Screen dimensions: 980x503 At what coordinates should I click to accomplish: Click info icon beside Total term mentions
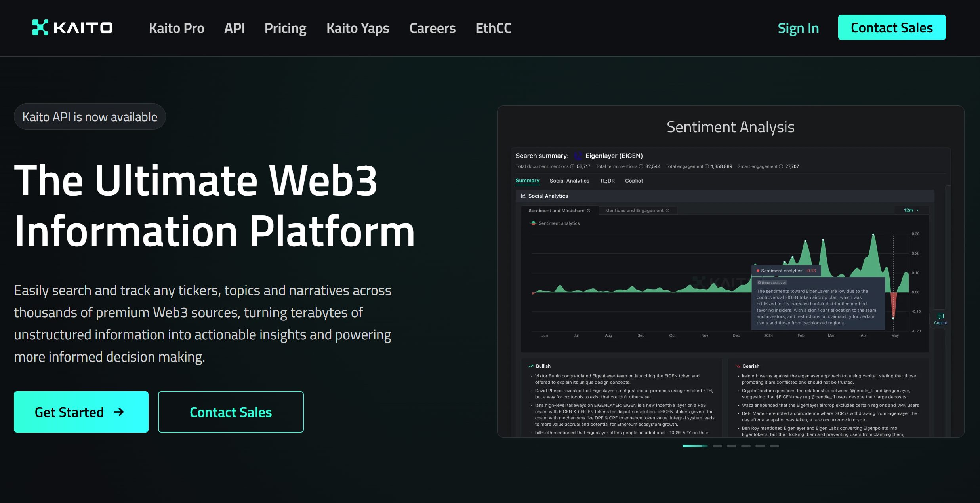click(x=641, y=166)
